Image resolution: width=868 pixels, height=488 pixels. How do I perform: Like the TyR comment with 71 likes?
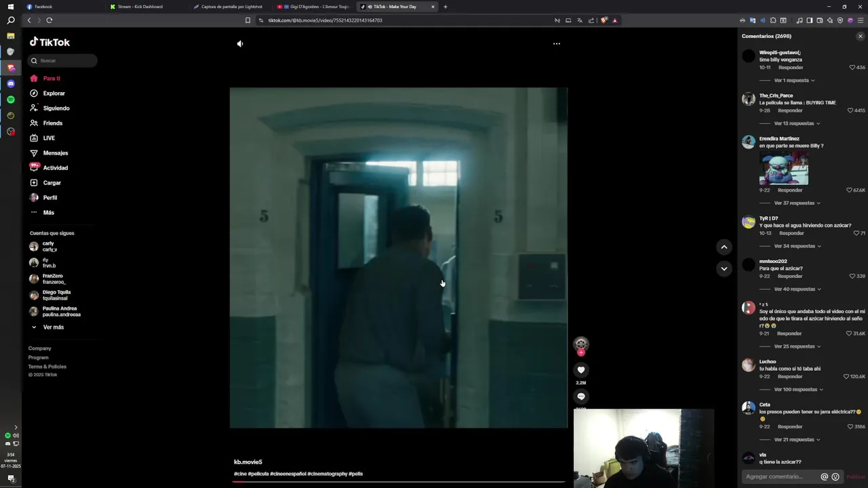(856, 233)
